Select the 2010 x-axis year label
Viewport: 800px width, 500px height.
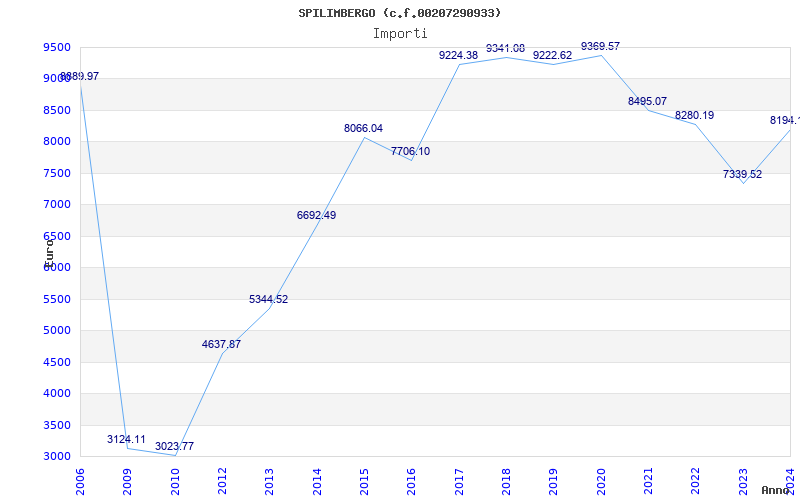click(175, 482)
